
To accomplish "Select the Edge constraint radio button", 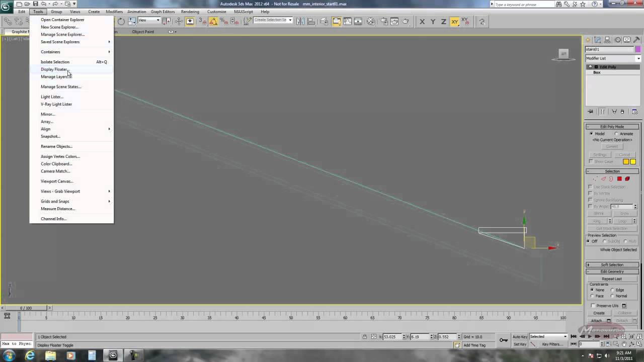I will [x=612, y=290].
